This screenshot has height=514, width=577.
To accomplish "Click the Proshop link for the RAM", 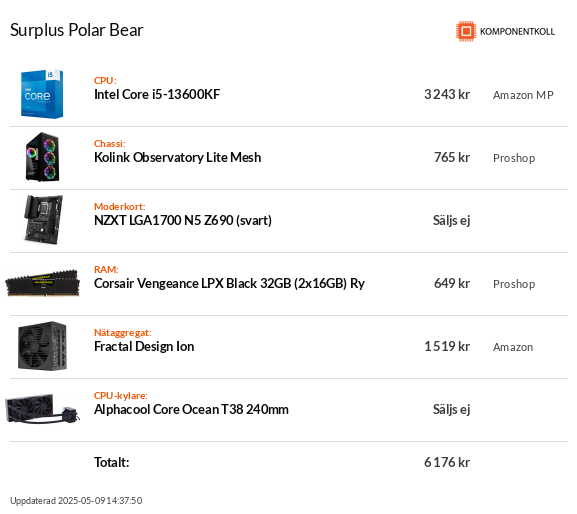I will pyautogui.click(x=514, y=284).
